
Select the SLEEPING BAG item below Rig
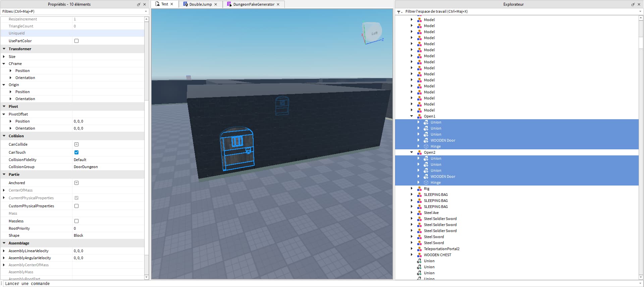coord(436,195)
